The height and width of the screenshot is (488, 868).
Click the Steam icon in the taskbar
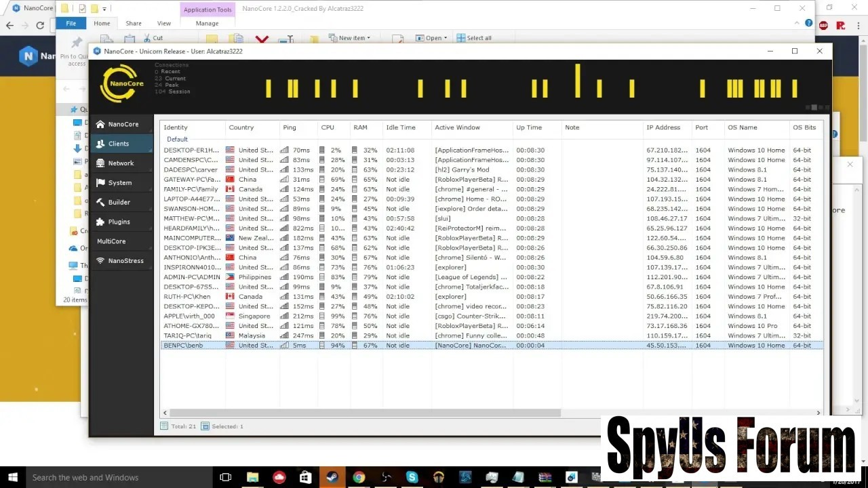[x=332, y=477]
